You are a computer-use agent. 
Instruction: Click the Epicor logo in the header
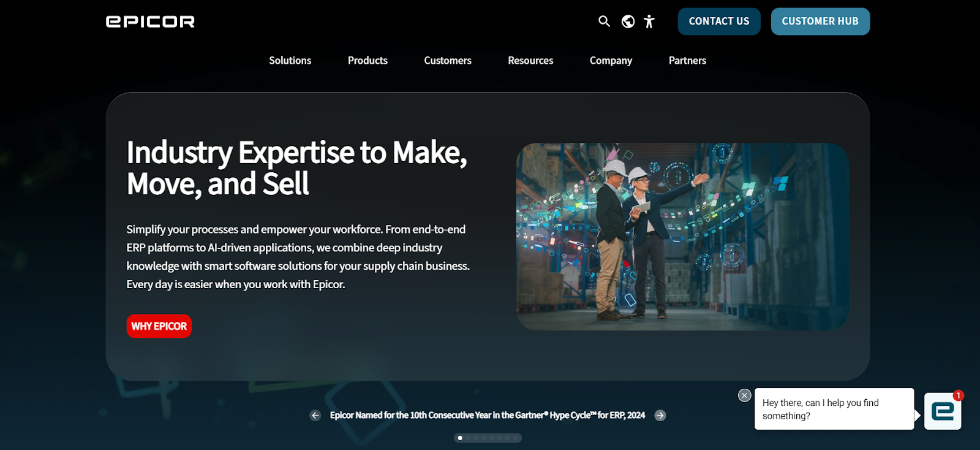tap(150, 21)
